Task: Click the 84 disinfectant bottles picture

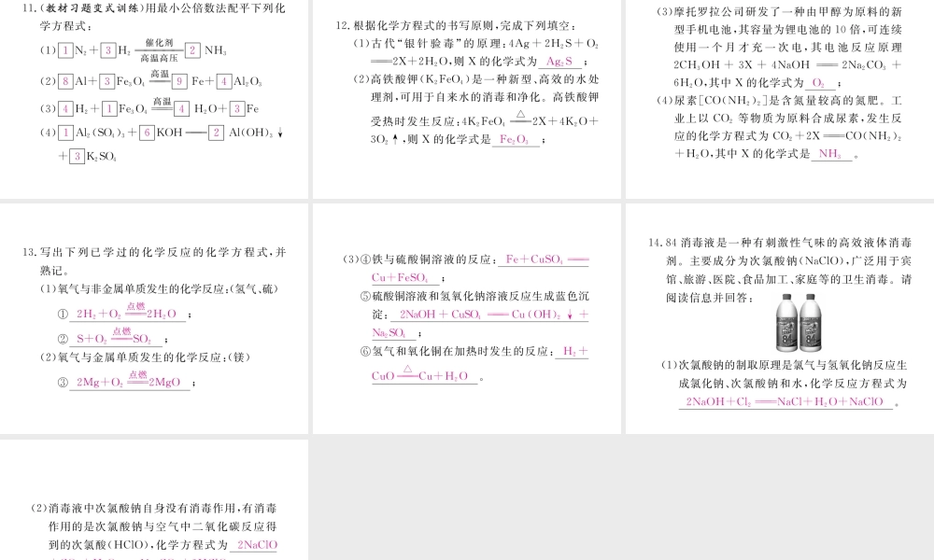Action: tap(800, 322)
